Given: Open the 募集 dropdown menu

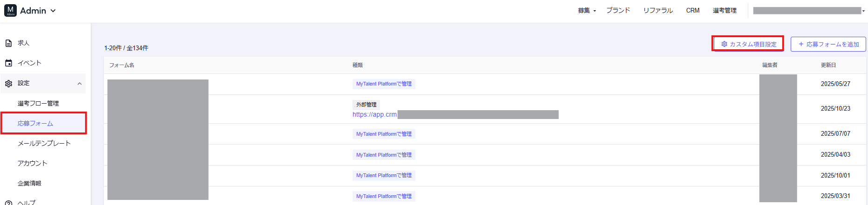Looking at the screenshot, I should click(587, 10).
